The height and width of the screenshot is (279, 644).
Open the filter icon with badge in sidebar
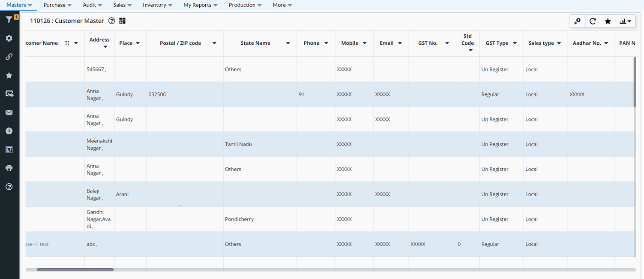(9, 20)
